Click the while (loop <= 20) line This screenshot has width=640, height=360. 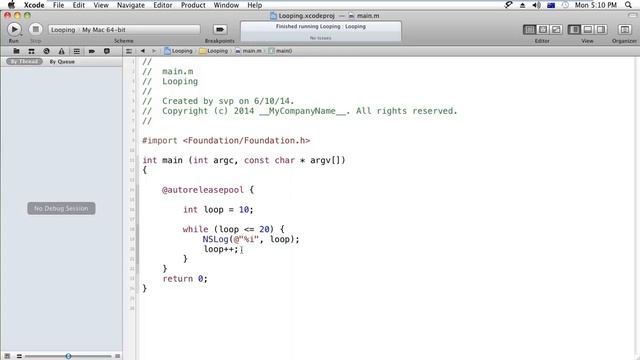tap(233, 229)
